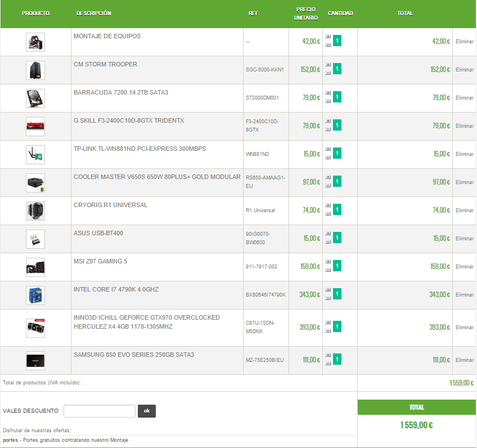Screen dimensions: 477x448
Task: Open MSI Z97 GAMING 5 description
Action: 100,262
